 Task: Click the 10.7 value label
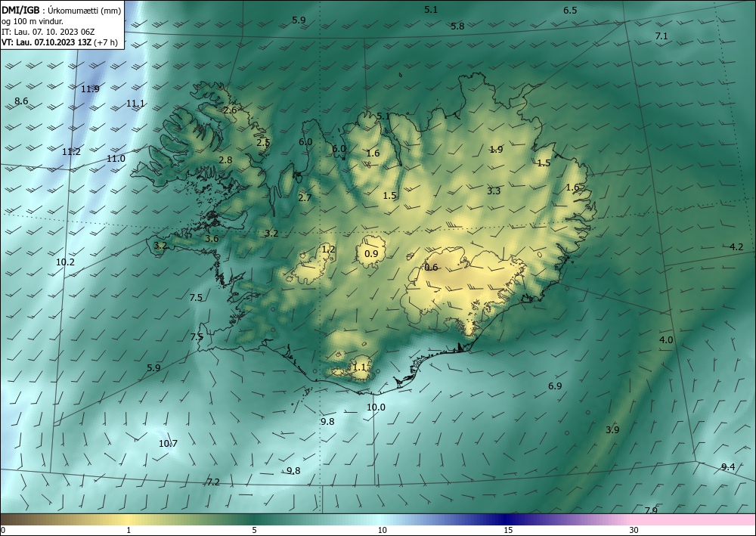tap(169, 444)
